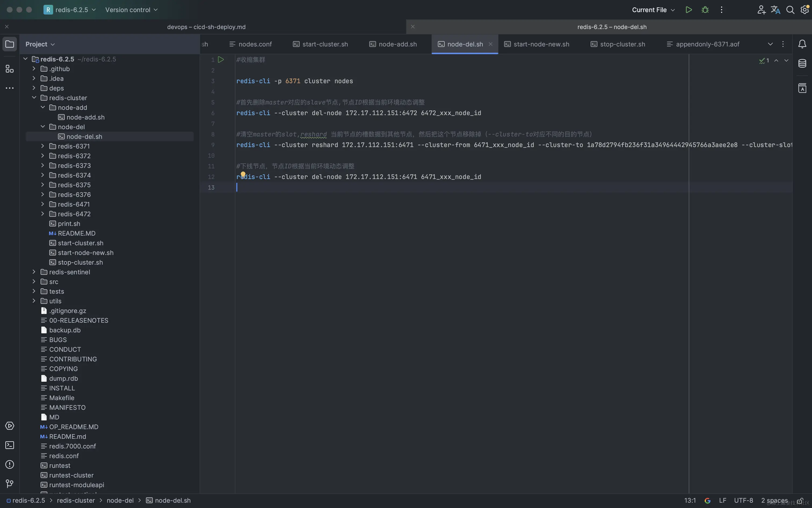Switch to the nodes.conf tab
Image resolution: width=812 pixels, height=508 pixels.
click(x=250, y=44)
